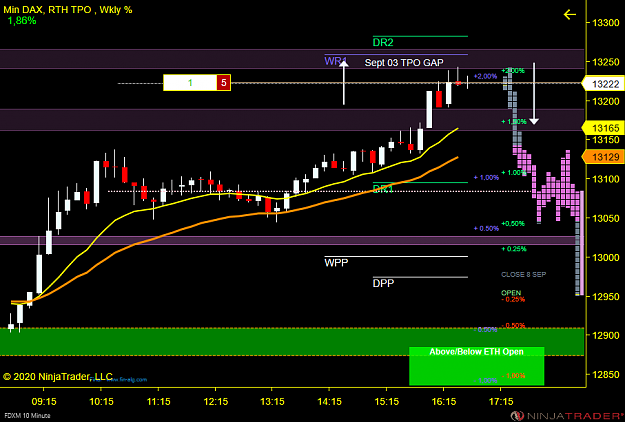The image size is (625, 422).
Task: Select the 13222 current price marker
Action: click(604, 84)
